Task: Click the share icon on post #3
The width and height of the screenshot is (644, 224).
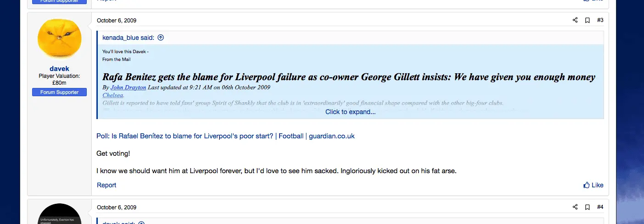Action: tap(575, 20)
